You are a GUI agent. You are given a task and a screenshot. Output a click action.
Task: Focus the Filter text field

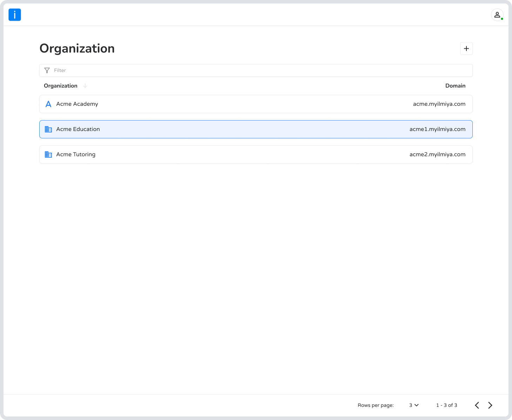pyautogui.click(x=260, y=70)
